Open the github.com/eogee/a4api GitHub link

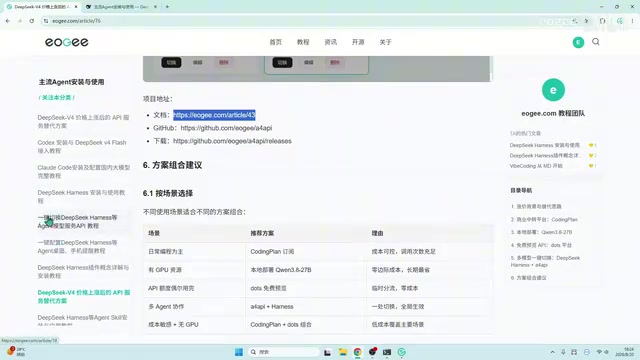coord(226,128)
